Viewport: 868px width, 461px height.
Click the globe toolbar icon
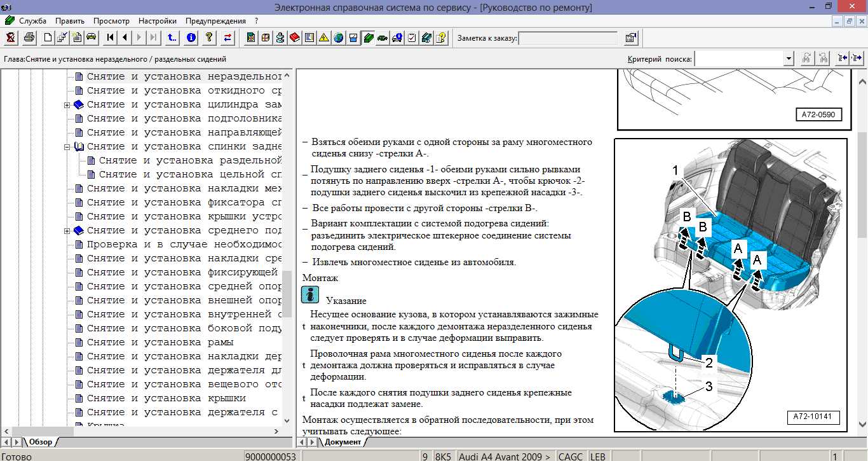click(x=339, y=38)
